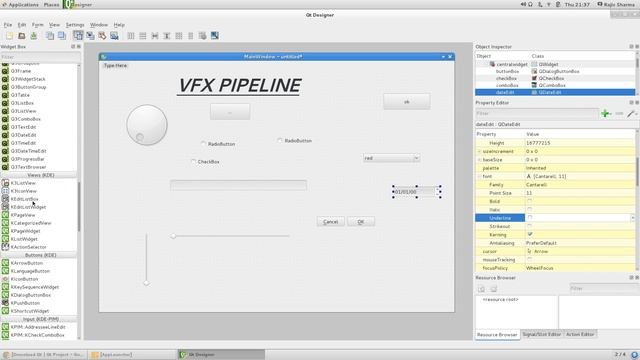This screenshot has width=640, height=360.
Task: Click the 'ok' push button at top right of form
Action: pos(407,102)
